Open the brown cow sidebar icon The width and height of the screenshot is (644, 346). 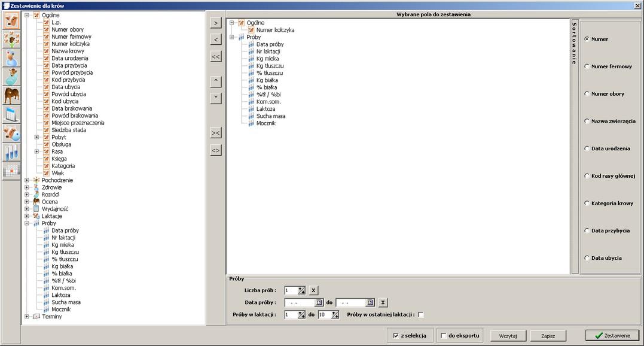11,95
